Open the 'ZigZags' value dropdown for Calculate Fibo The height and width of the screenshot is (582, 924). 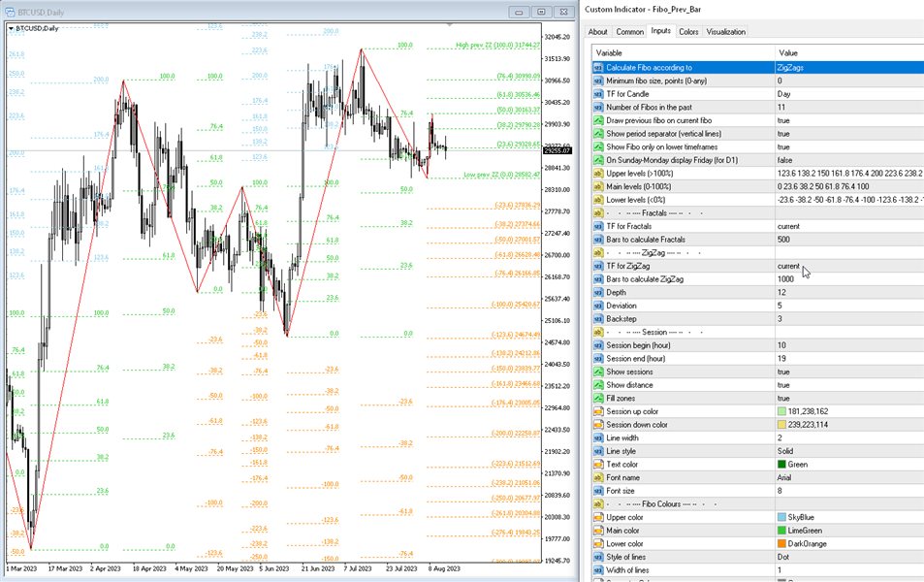(x=790, y=68)
